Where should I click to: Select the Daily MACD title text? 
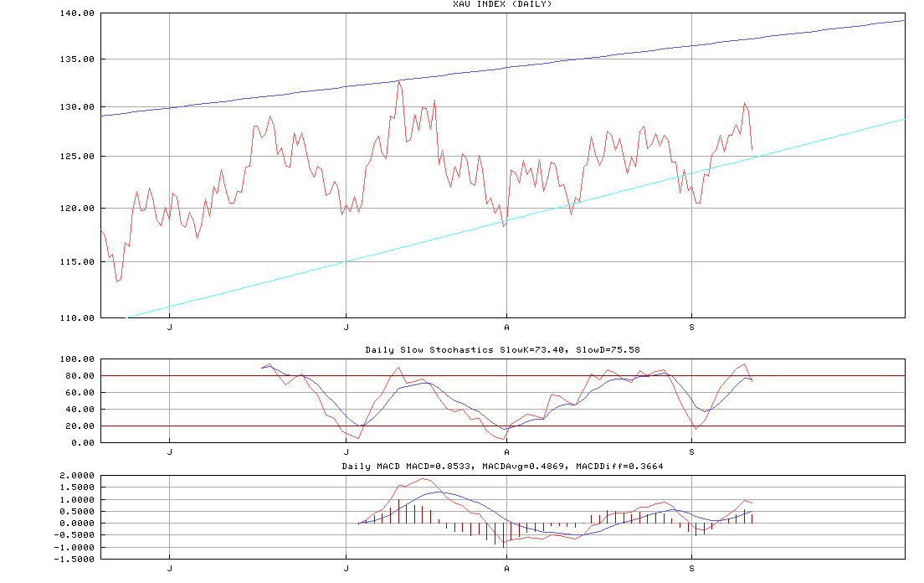tap(502, 466)
